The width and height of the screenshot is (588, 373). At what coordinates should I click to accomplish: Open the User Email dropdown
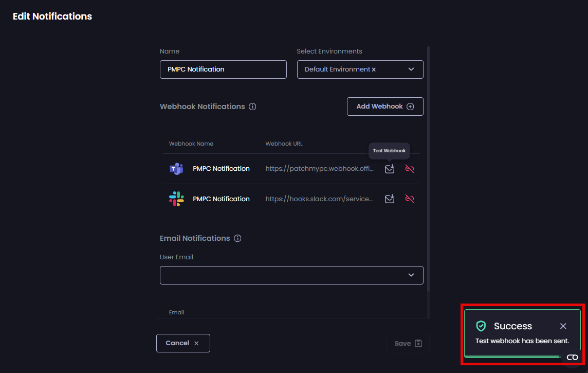coord(411,275)
